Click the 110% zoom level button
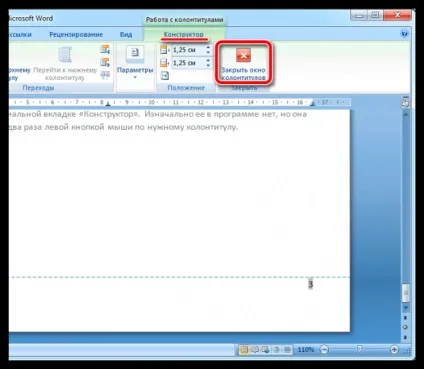The image size is (424, 369). click(x=306, y=350)
